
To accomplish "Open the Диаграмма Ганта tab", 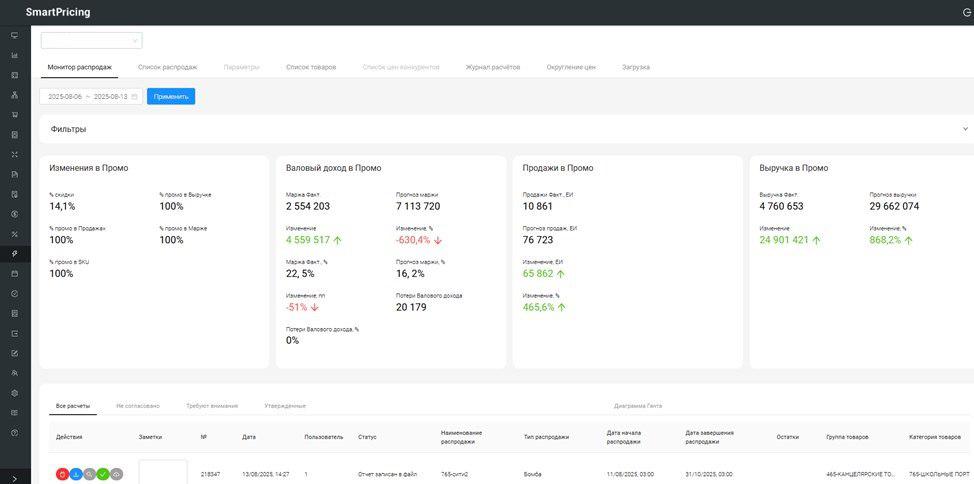I will [x=637, y=406].
